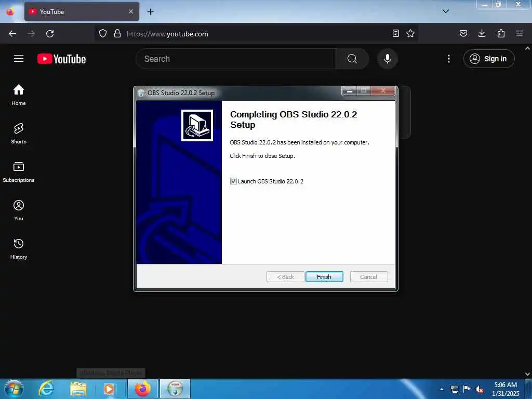Open Firefox extensions icon
This screenshot has height=399, width=532.
tap(501, 33)
